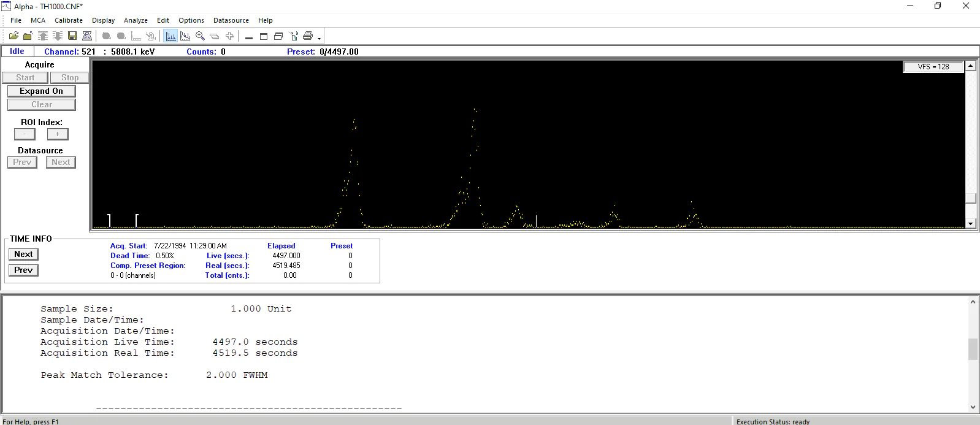The image size is (980, 425).
Task: Click Next in TIME INFO panel
Action: pyautogui.click(x=23, y=254)
